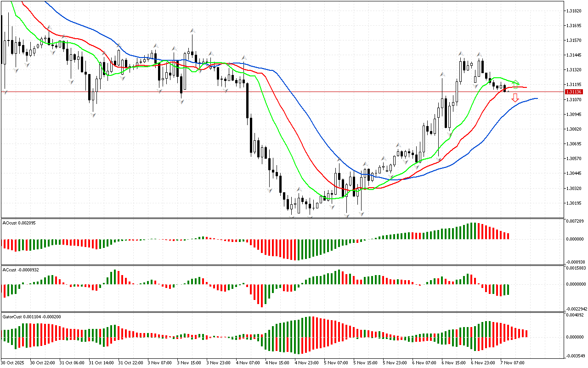Viewport: 588px width, 368px height.
Task: Click the 1.30195 price scale label
Action: click(x=575, y=203)
